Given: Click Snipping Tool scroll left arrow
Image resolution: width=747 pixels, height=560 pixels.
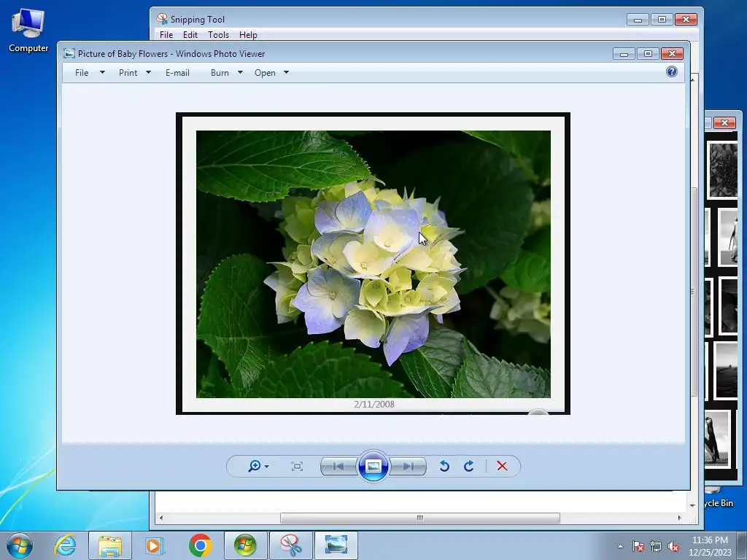Looking at the screenshot, I should [161, 518].
